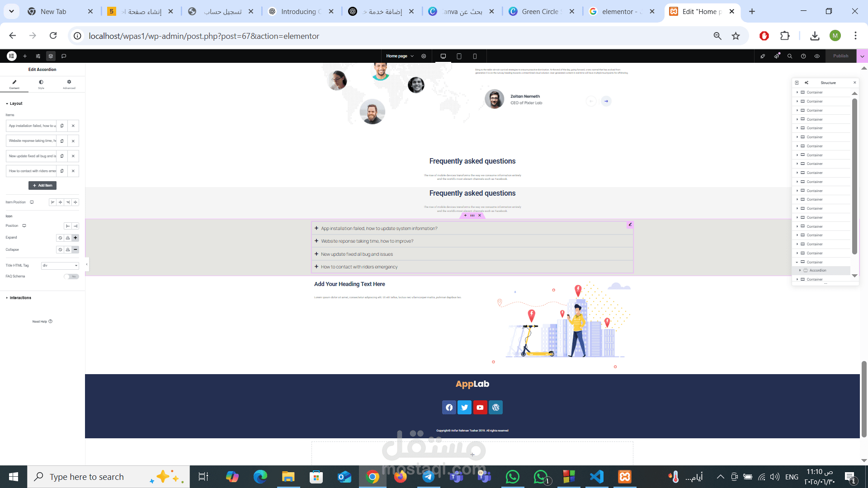Open the Notes speech bubble icon
Image resolution: width=868 pixels, height=488 pixels.
click(64, 56)
